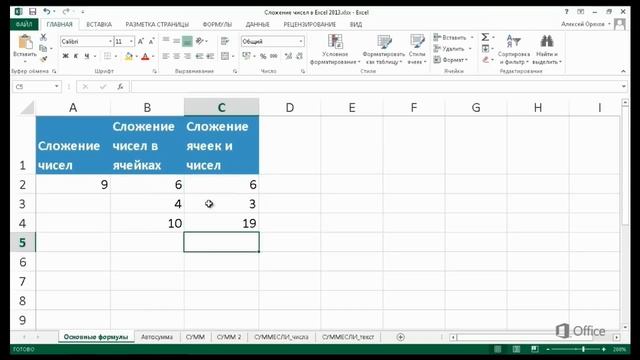640x360 pixels.
Task: Click the Name Box showing C5
Action: click(x=36, y=87)
